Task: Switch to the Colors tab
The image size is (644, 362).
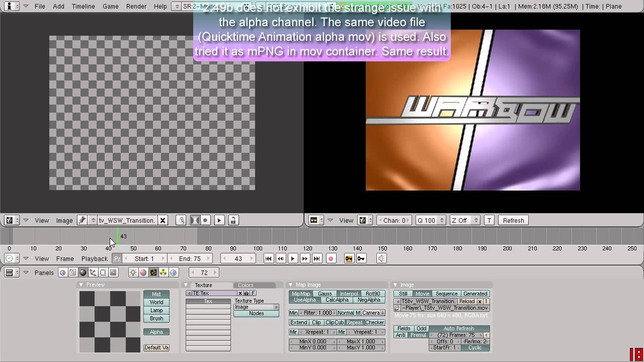Action: click(246, 285)
